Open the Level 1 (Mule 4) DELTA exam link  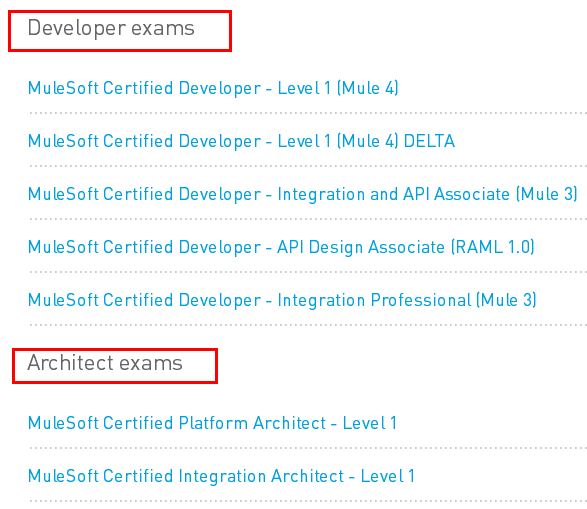pos(241,141)
